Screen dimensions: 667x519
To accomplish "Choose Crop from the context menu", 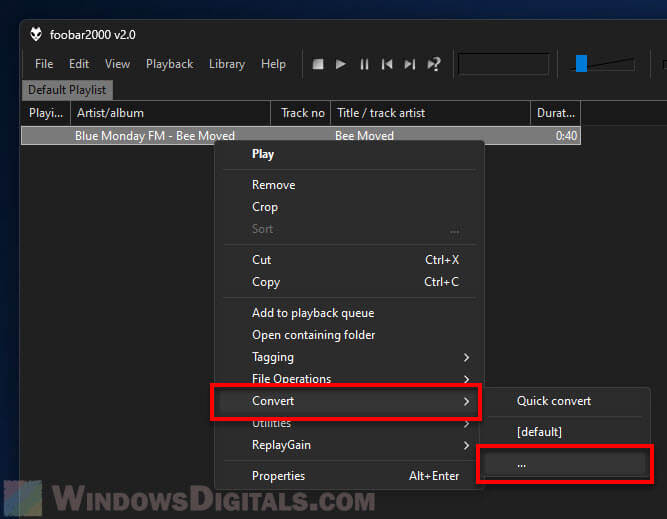I will [349, 207].
